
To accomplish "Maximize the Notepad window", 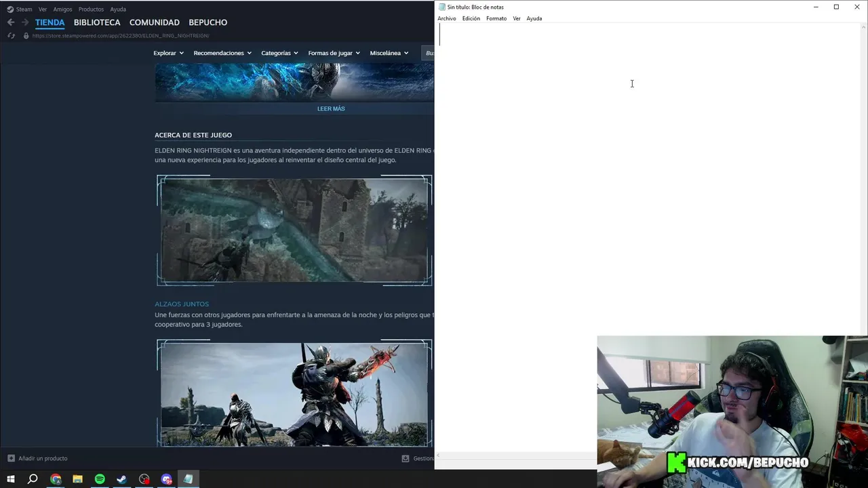I will 836,7.
